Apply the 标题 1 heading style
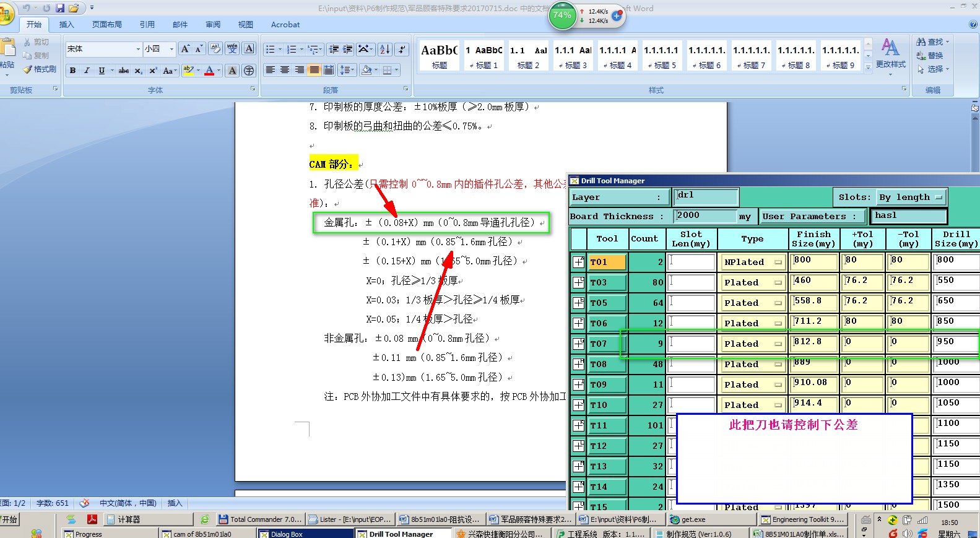Viewport: 980px width, 538px height. tap(483, 56)
